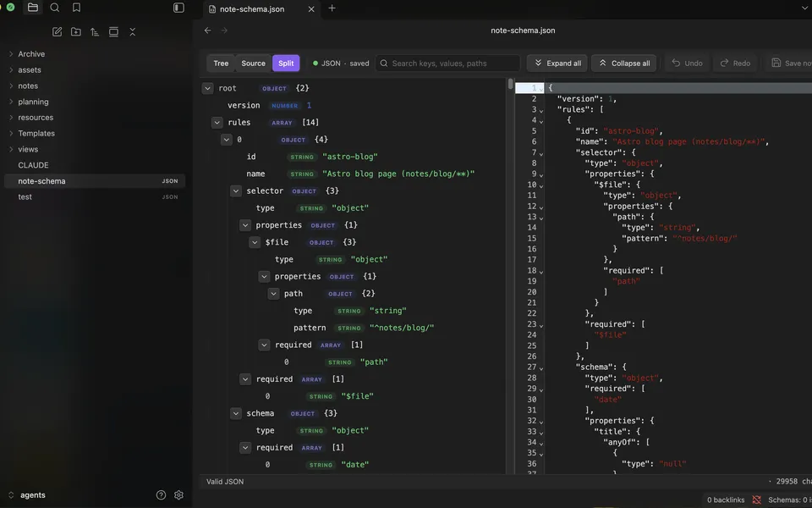Collapse the path object chevron
The height and width of the screenshot is (508, 812).
pyautogui.click(x=273, y=294)
